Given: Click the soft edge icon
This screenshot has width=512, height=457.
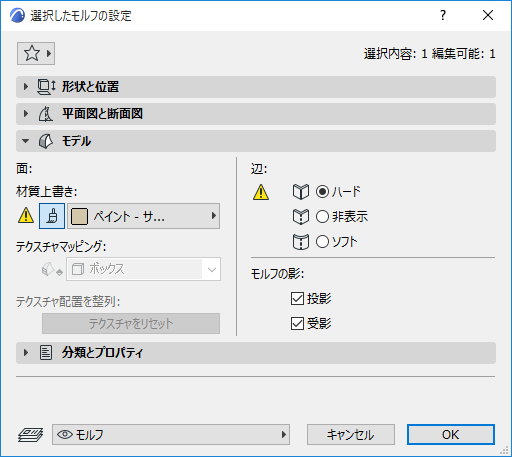Looking at the screenshot, I should point(301,242).
